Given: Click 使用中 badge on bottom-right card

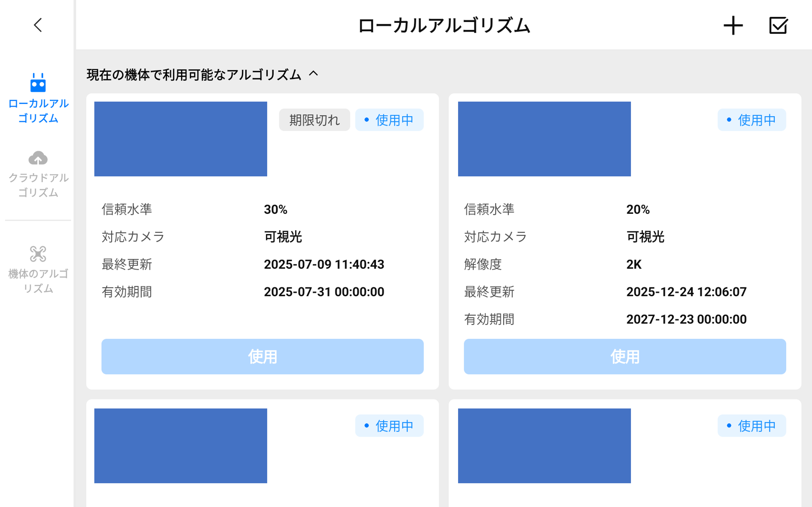Looking at the screenshot, I should tap(752, 426).
